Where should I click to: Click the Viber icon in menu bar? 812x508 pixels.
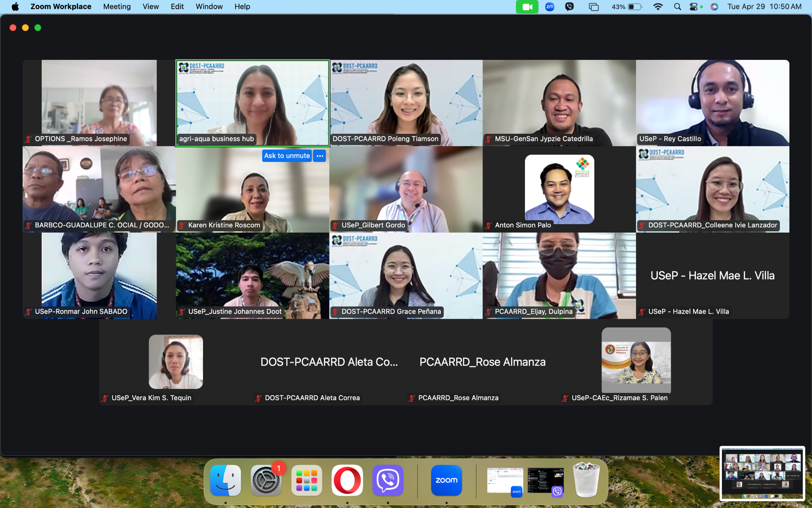pos(569,7)
